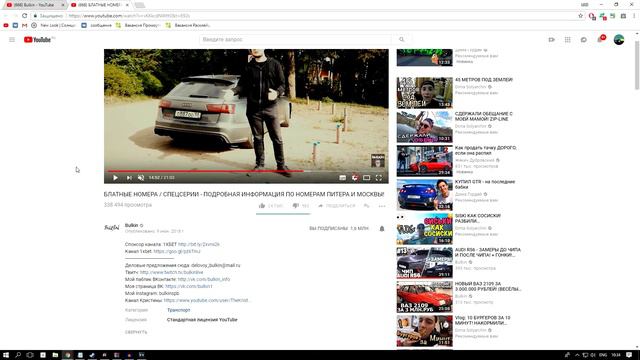Screen dimensions: 640x360
Task: Open the vk.com/bulkin_info public link
Action: 204,279
